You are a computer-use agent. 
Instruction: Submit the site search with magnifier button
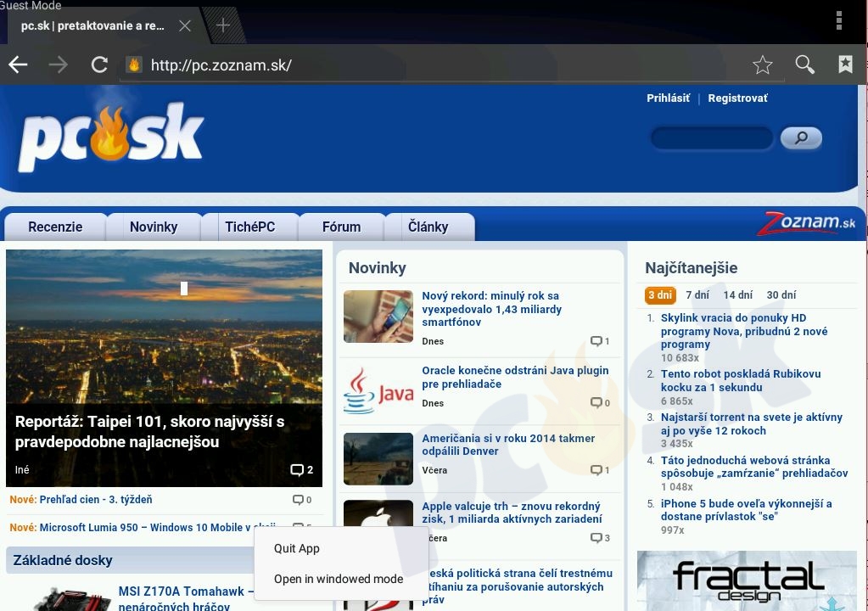coord(801,137)
